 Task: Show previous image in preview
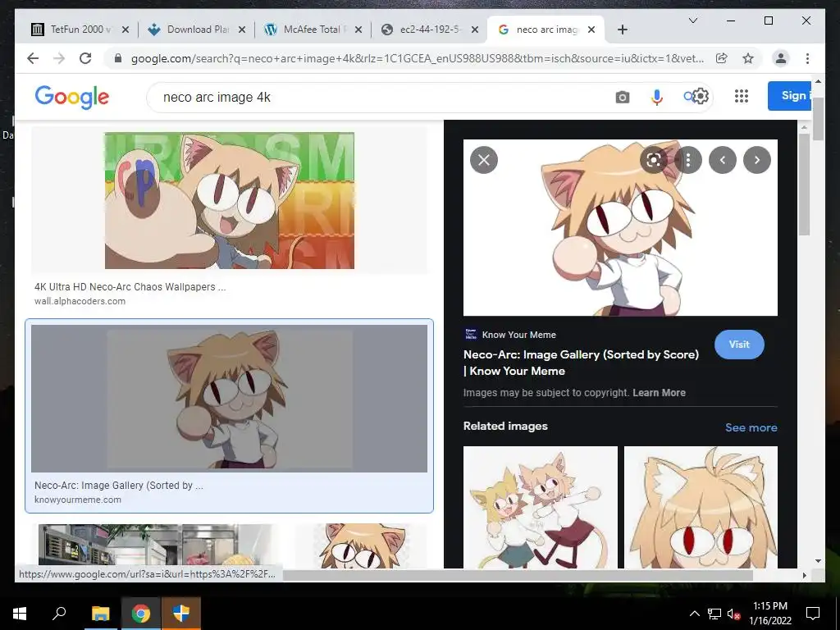722,160
